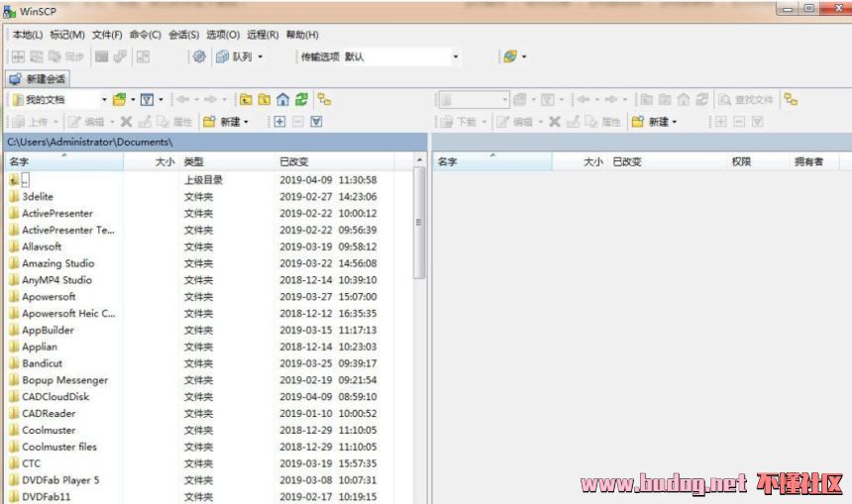Select the 3delite folder

click(38, 197)
